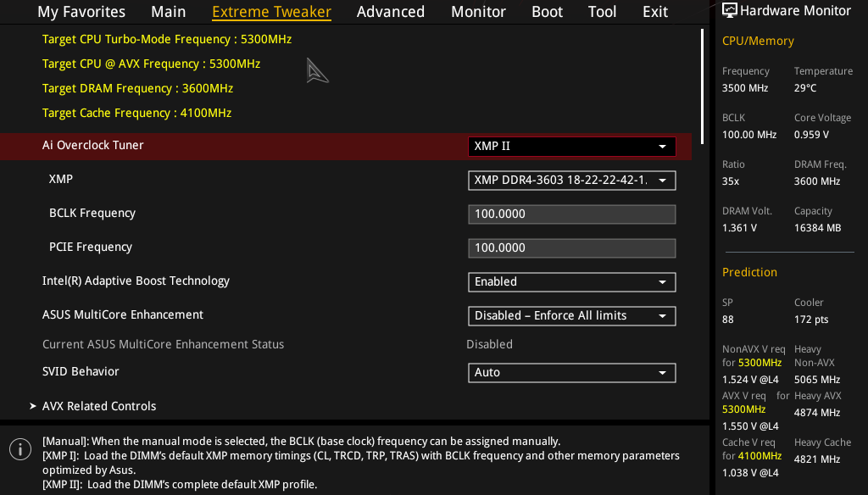The image size is (868, 495).
Task: Click Intel(R) Adaptive Boost Technology label
Action: 136,281
